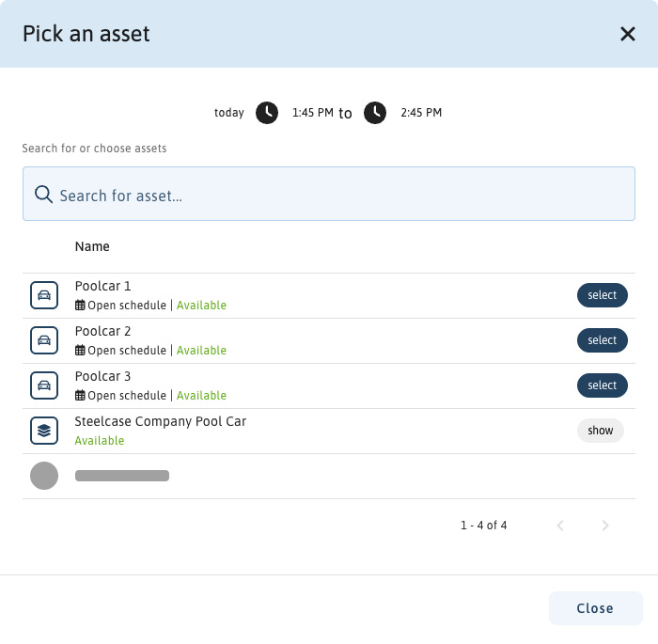Show Steelcase Company Pool Car assets
658x644 pixels.
(600, 431)
